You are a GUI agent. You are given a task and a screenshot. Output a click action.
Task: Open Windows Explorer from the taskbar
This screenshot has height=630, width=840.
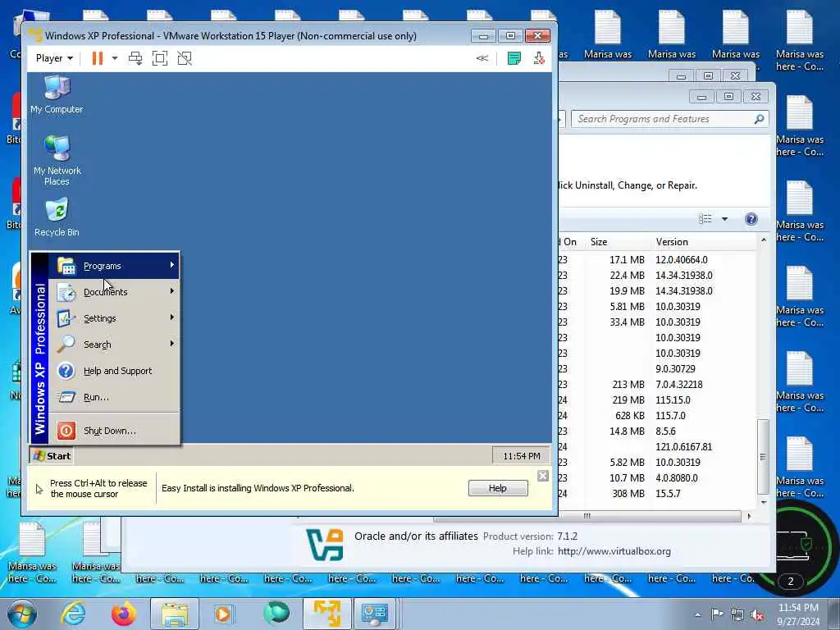174,614
